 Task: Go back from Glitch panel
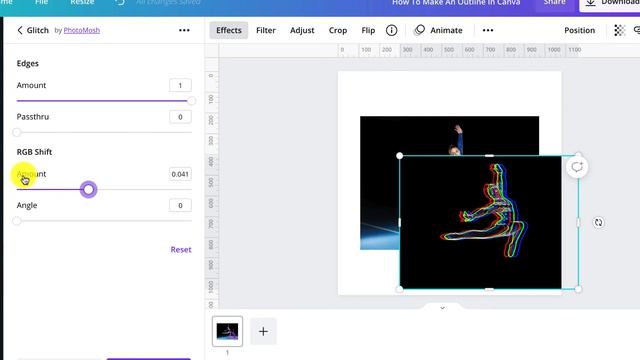coord(20,30)
